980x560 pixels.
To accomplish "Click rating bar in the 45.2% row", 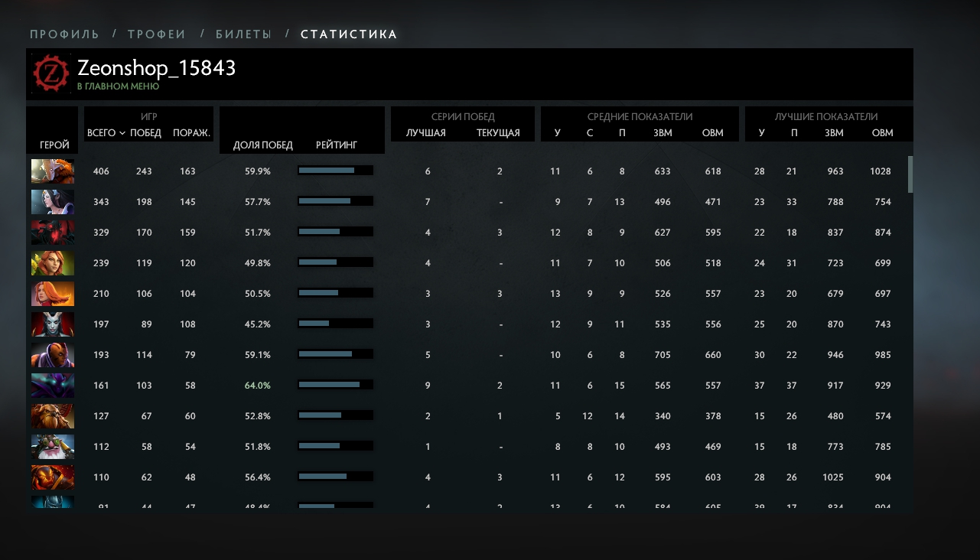I will pyautogui.click(x=335, y=324).
